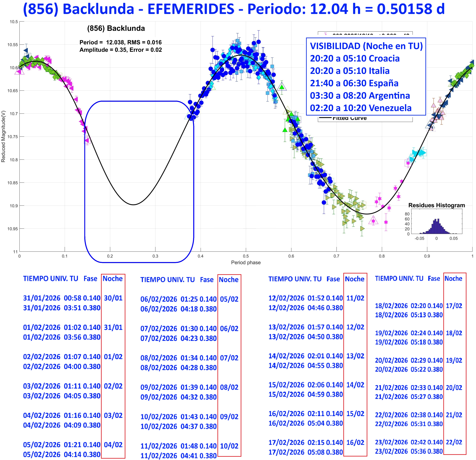476x460 pixels.
Task: Click the 30/01 Noche entry
Action: tap(113, 298)
